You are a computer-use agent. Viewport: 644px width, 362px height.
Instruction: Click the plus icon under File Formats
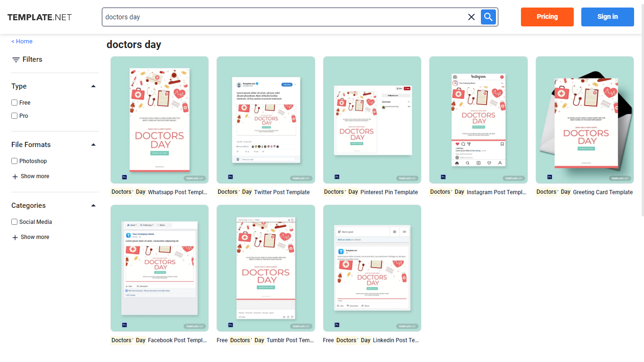(x=15, y=177)
